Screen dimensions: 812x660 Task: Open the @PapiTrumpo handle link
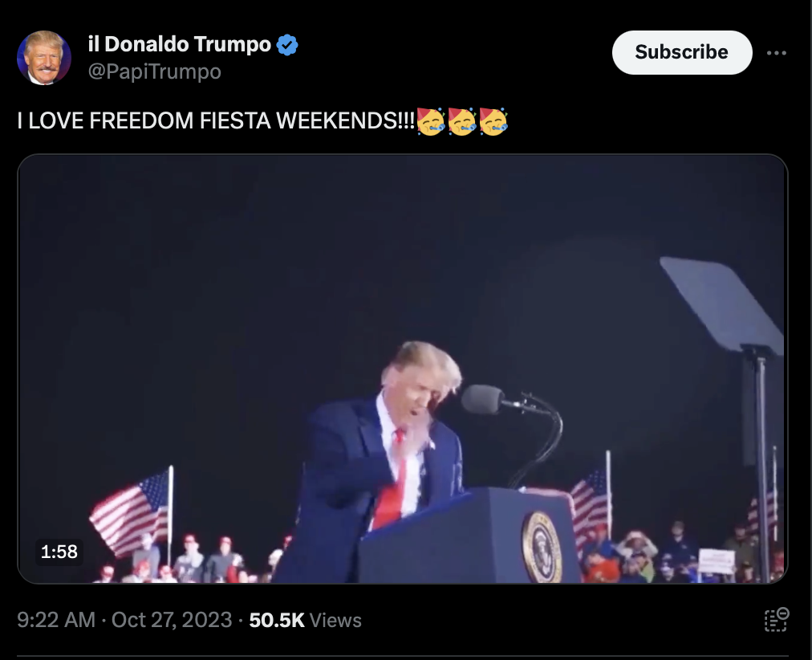tap(154, 71)
